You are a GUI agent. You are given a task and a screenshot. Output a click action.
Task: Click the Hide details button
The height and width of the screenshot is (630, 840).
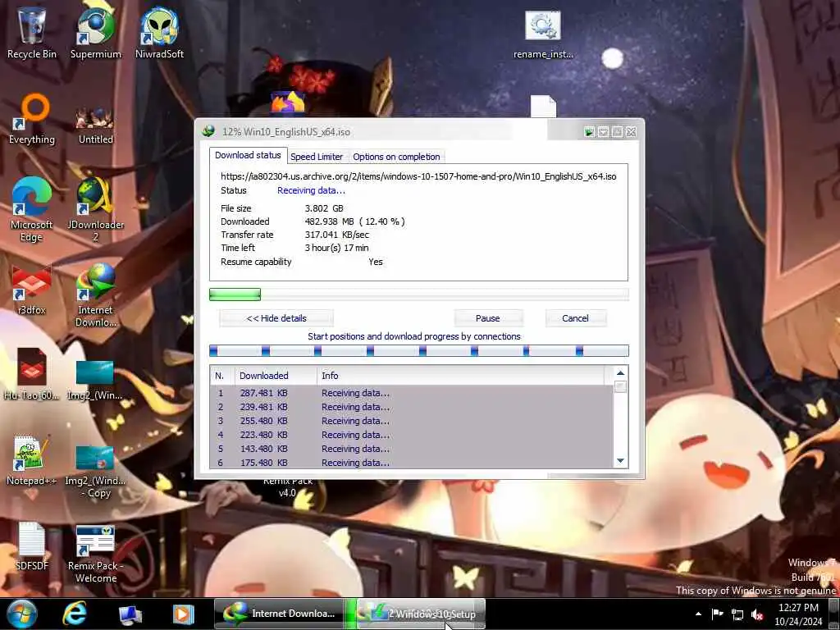click(x=276, y=318)
